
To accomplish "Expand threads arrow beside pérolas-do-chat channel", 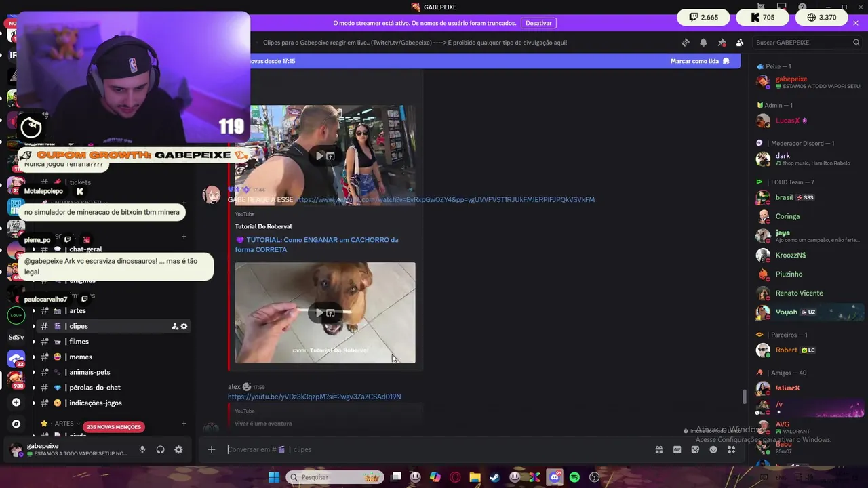I will pyautogui.click(x=34, y=388).
